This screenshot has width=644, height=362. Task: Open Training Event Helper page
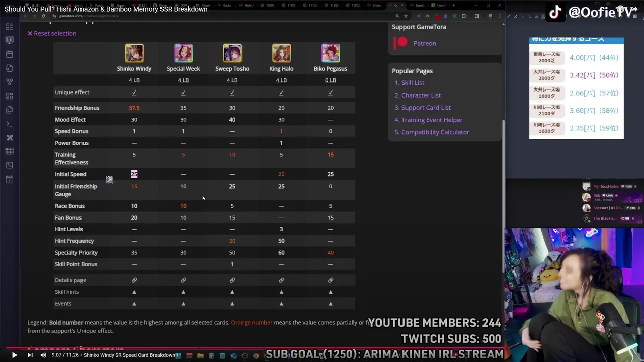pyautogui.click(x=432, y=120)
